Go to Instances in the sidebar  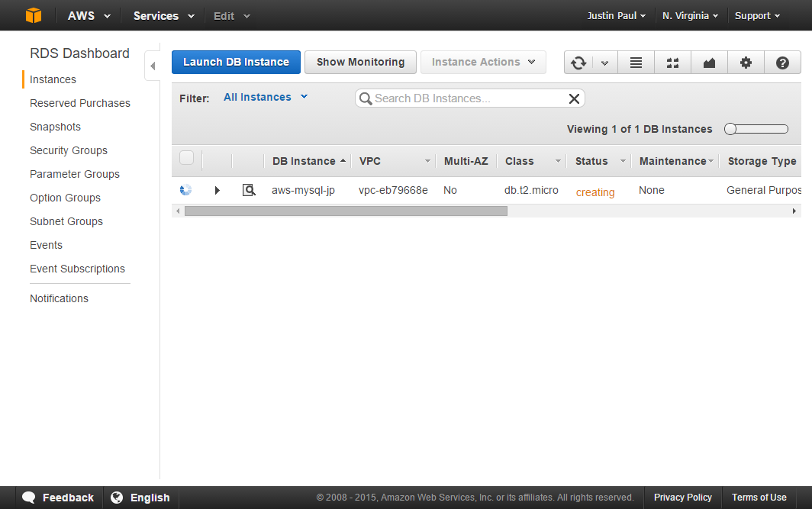53,79
